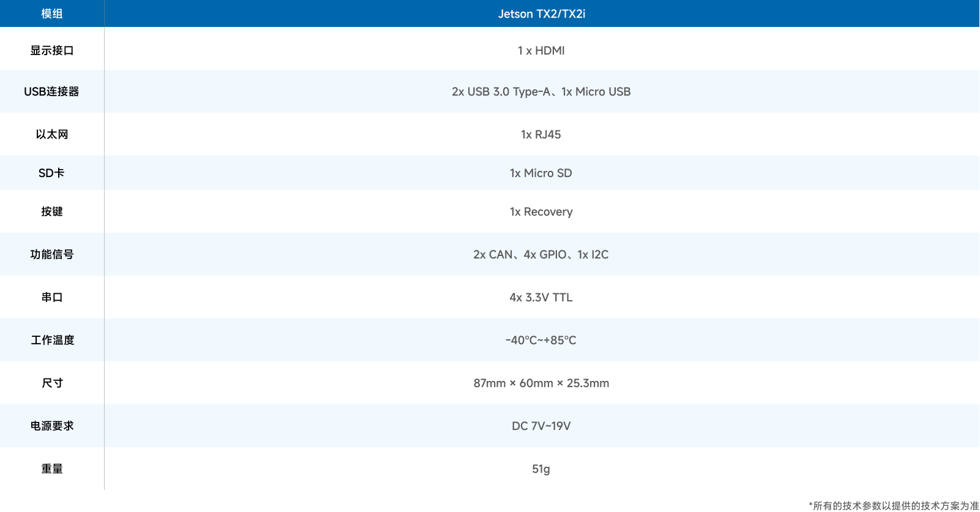Select the 1x Recovery value
The height and width of the screenshot is (512, 980).
(x=541, y=211)
